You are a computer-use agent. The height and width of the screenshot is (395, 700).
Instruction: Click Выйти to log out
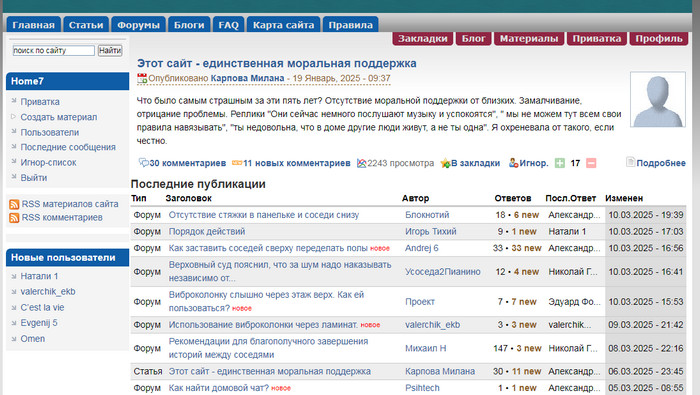click(x=33, y=178)
